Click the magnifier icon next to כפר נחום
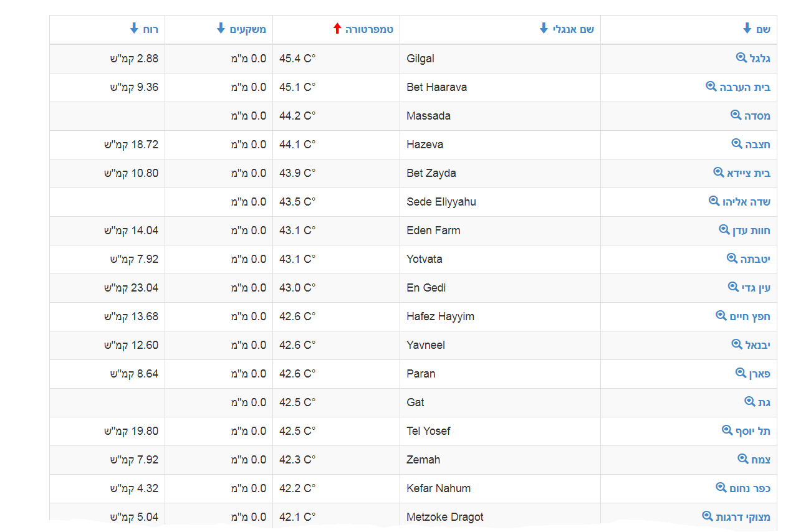This screenshot has height=532, width=811. pyautogui.click(x=721, y=488)
